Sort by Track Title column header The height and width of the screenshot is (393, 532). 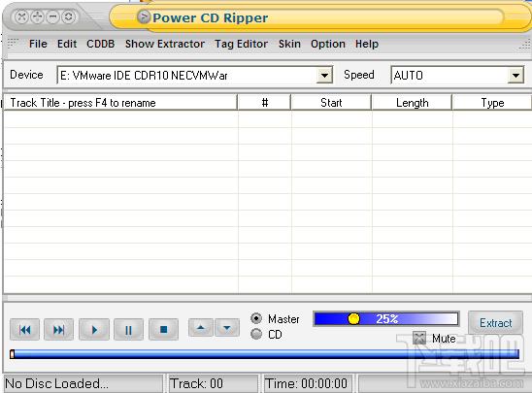click(x=120, y=103)
